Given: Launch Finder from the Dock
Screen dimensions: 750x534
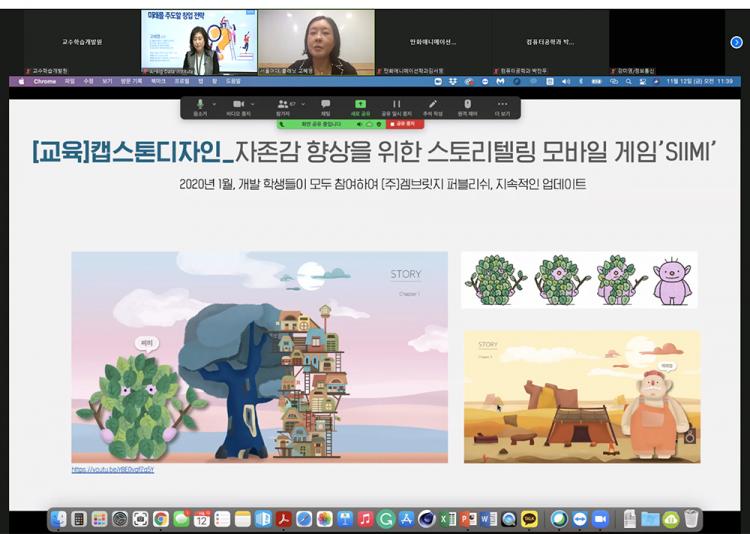Looking at the screenshot, I should [x=58, y=519].
